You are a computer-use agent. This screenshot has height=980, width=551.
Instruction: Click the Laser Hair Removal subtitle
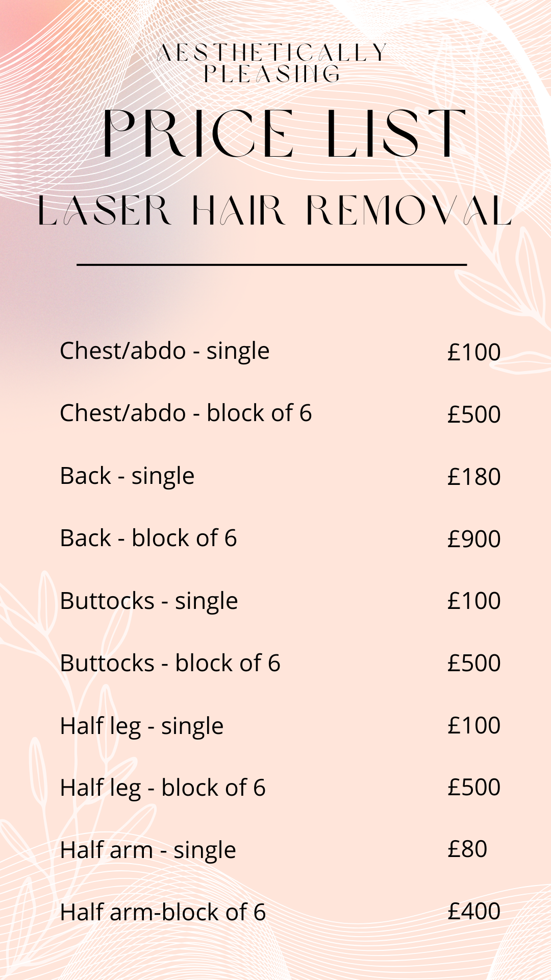click(x=274, y=210)
